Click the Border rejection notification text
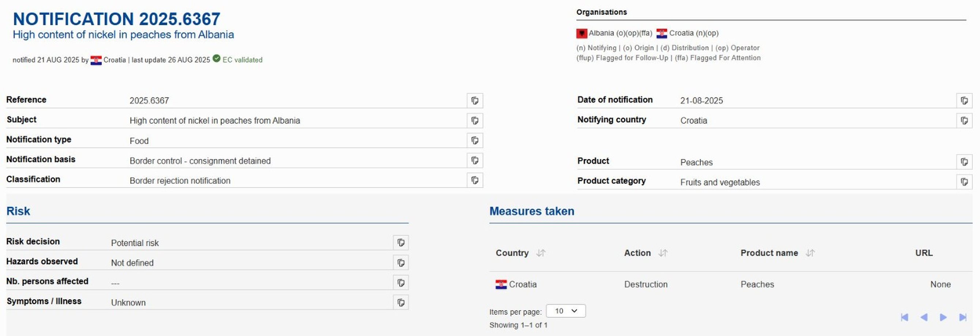 coord(180,180)
